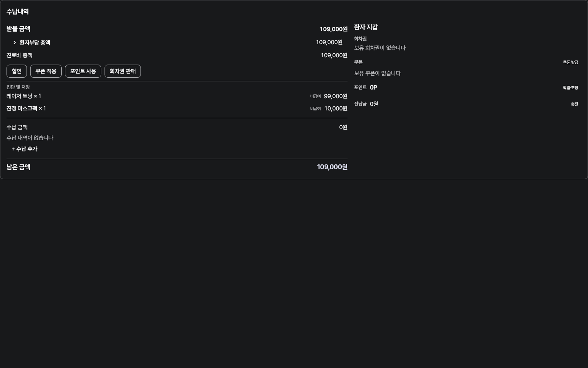Click the 할인 button

[17, 71]
